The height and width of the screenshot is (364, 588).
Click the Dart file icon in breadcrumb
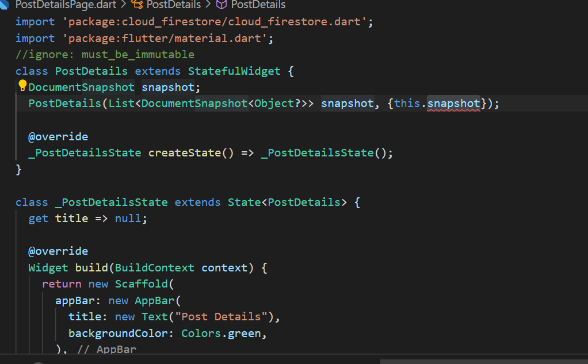coord(5,5)
